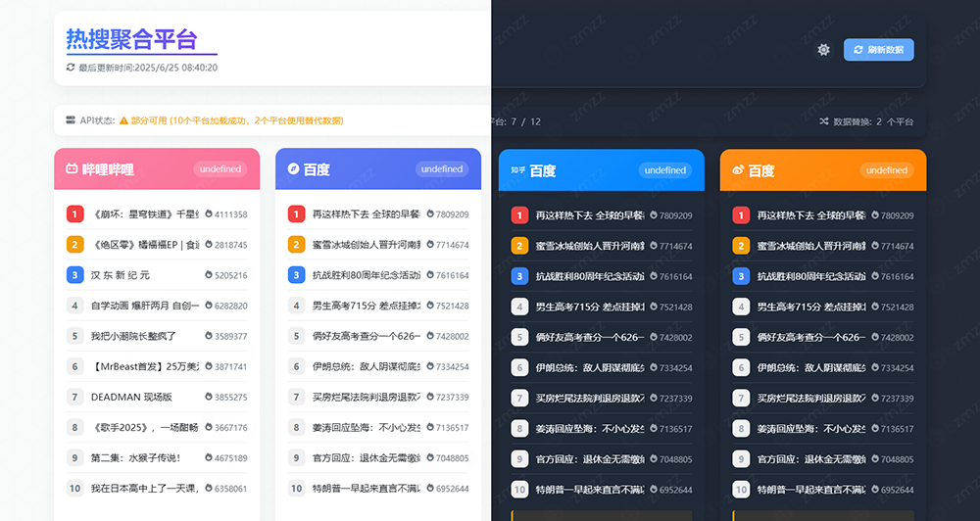Image resolution: width=980 pixels, height=521 pixels.
Task: Click the fire icon beside heat value 6282820
Action: [x=209, y=305]
